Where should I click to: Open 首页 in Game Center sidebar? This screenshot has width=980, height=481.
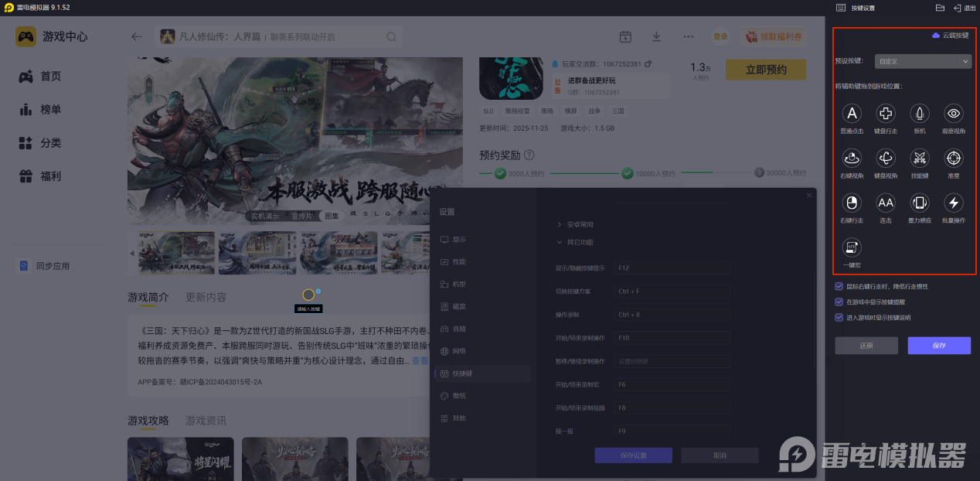(40, 77)
